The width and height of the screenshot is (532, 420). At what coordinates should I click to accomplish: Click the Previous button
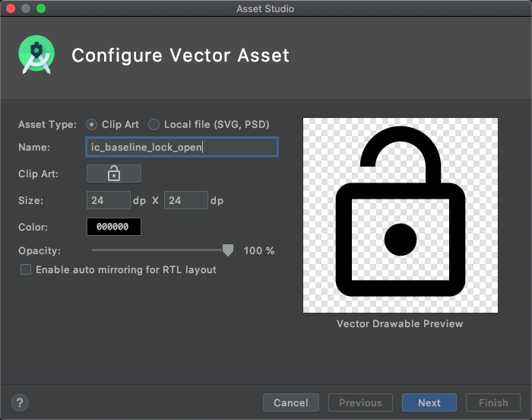(360, 402)
